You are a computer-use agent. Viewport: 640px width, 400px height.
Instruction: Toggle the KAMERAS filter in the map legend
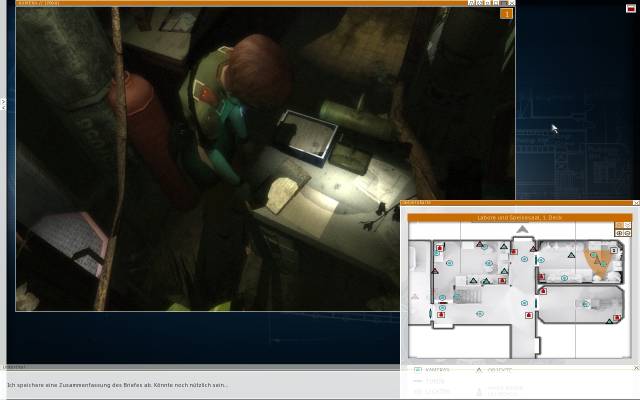418,370
